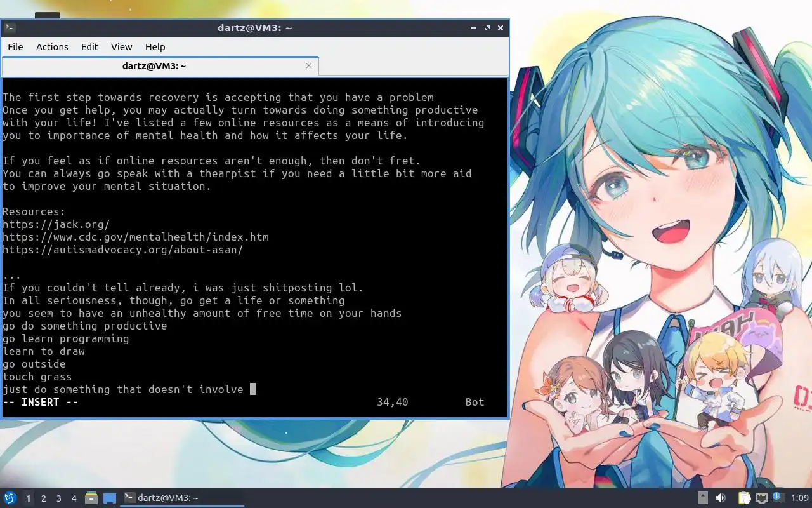
Task: Switch to workspace 1
Action: [28, 498]
